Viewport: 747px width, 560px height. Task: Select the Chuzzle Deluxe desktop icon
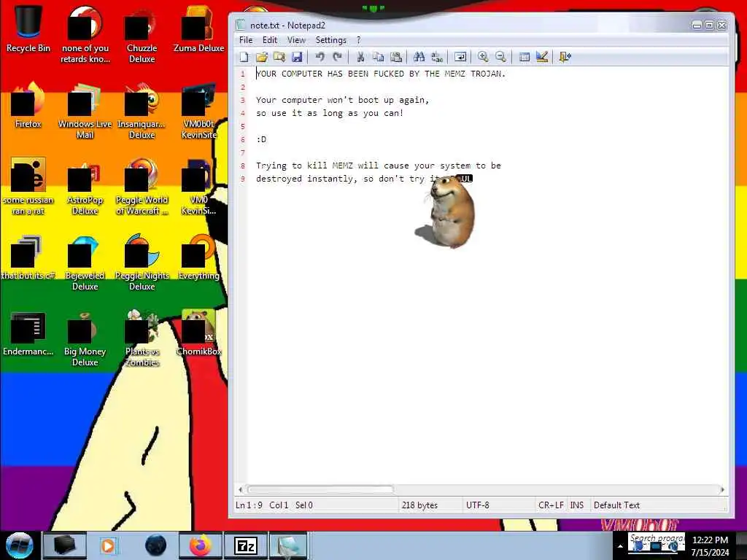pyautogui.click(x=142, y=34)
